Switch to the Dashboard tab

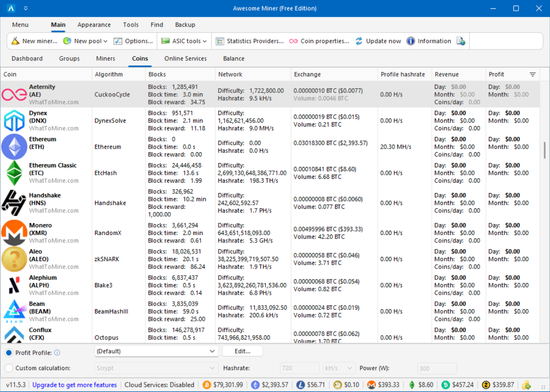click(27, 58)
